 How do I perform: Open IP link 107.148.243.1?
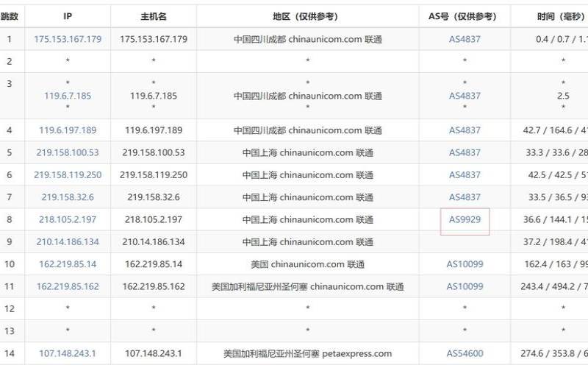click(68, 353)
